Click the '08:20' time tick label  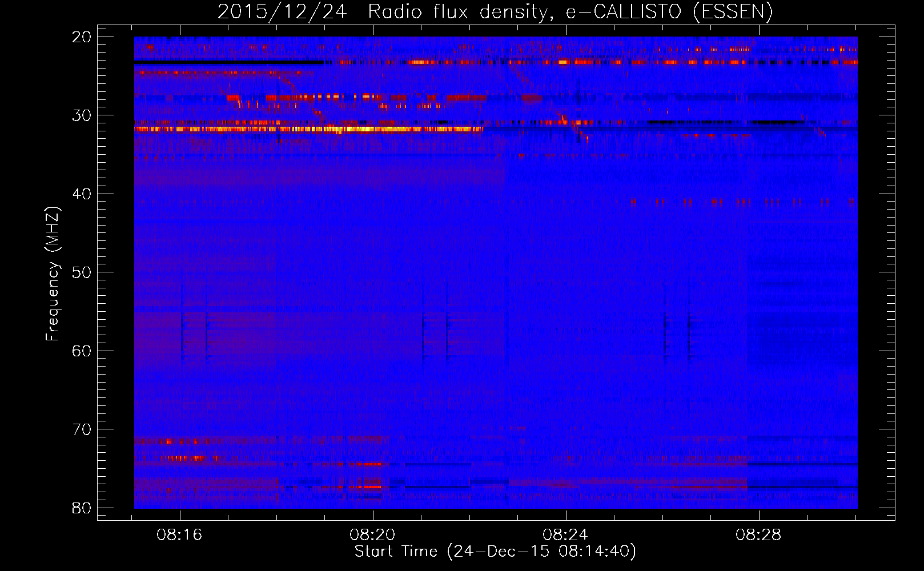(x=373, y=535)
